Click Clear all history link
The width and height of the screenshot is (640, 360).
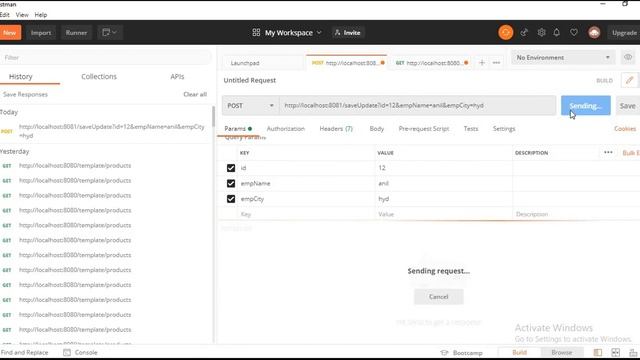pyautogui.click(x=195, y=94)
